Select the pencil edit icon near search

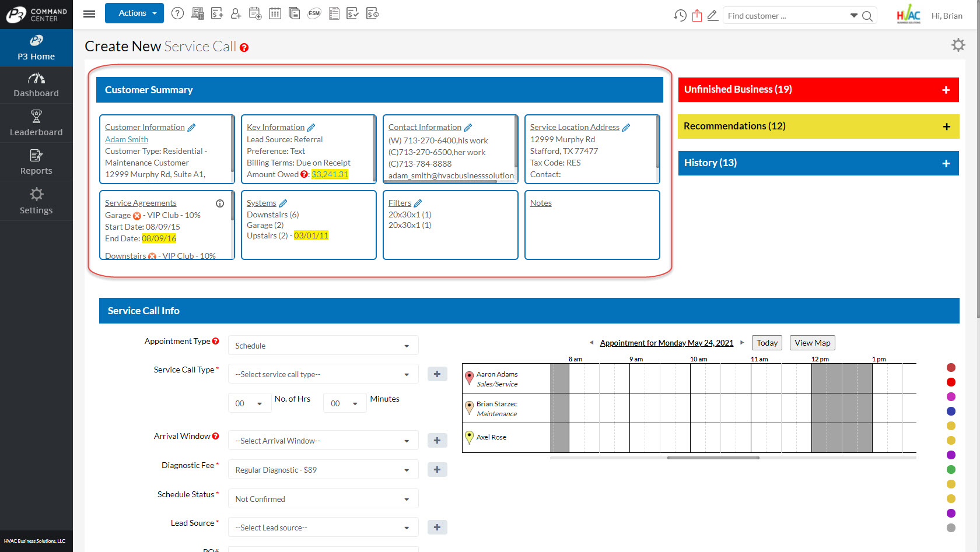coord(712,15)
